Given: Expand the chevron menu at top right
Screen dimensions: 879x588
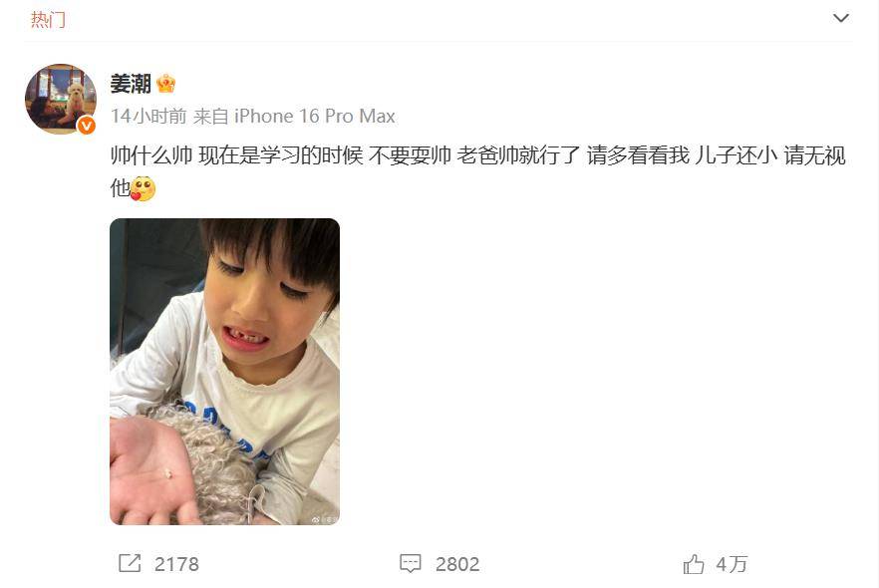Looking at the screenshot, I should (x=841, y=19).
